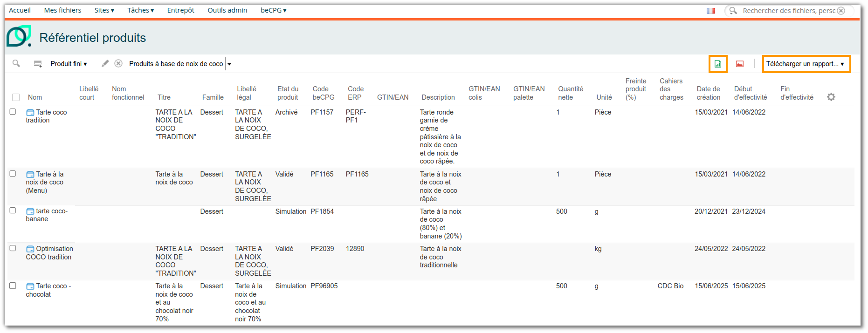The width and height of the screenshot is (868, 333).
Task: Open the Tarte coco - chocolat product
Action: tap(48, 290)
